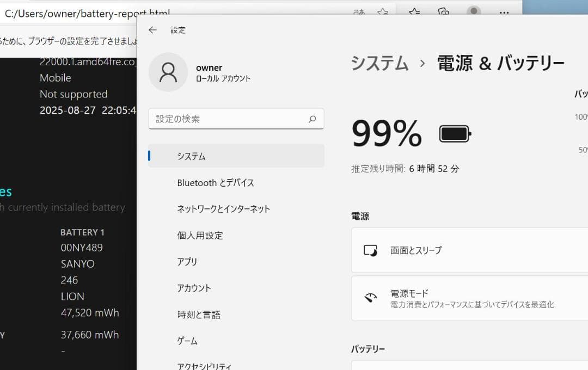
Task: Expand the 画面とスリープ section
Action: click(x=469, y=251)
